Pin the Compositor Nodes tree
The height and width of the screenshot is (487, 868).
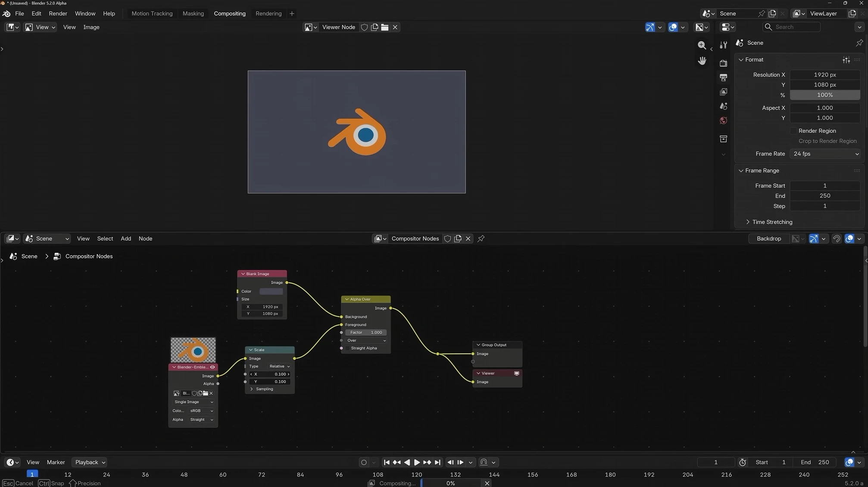tap(481, 239)
